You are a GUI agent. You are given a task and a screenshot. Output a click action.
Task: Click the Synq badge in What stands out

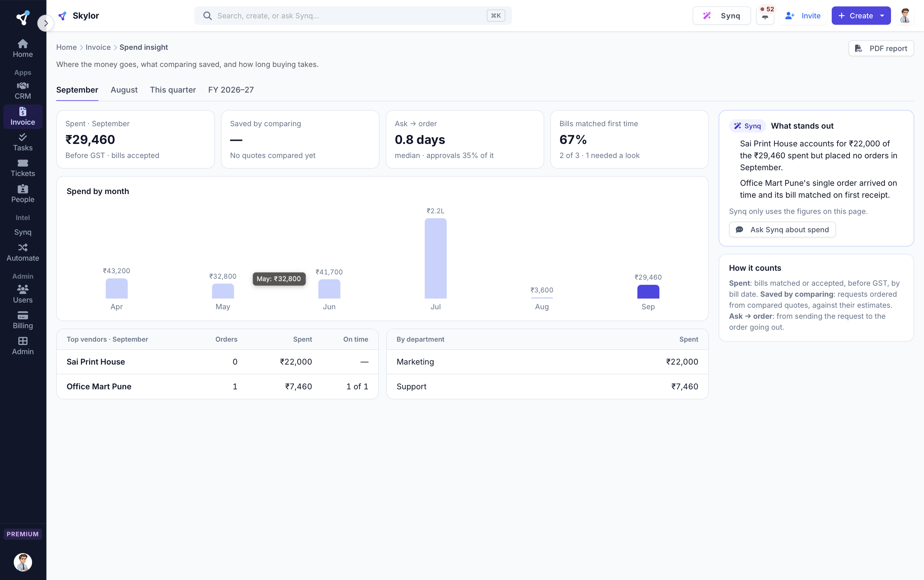[x=747, y=126]
